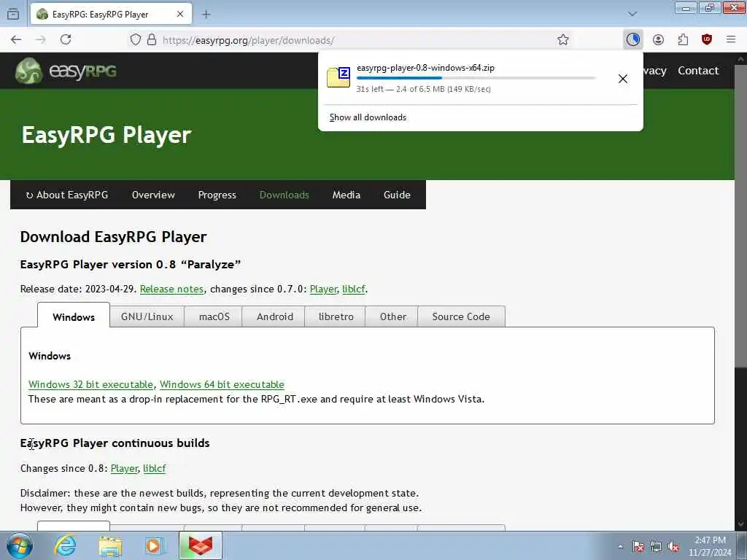Viewport: 747px width, 560px height.
Task: Open Firefox View in tab bar
Action: (13, 15)
